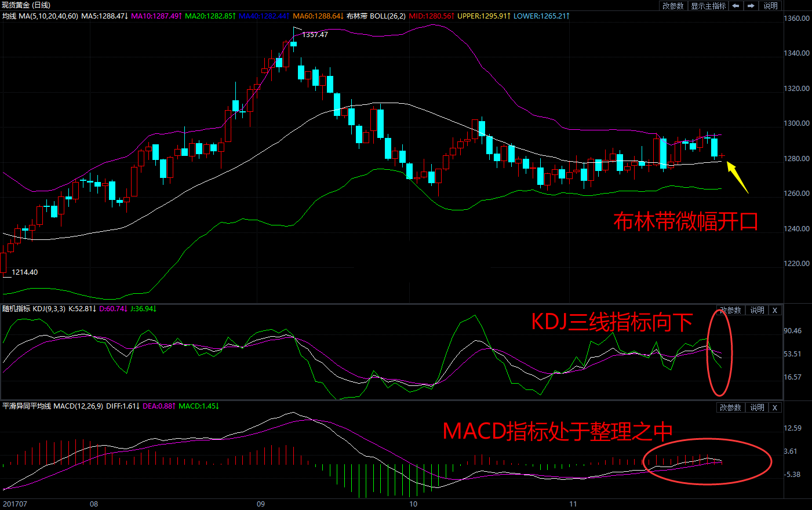Open 说明 in the MACD panel
Viewport: 812px width, 510px height.
pos(757,407)
